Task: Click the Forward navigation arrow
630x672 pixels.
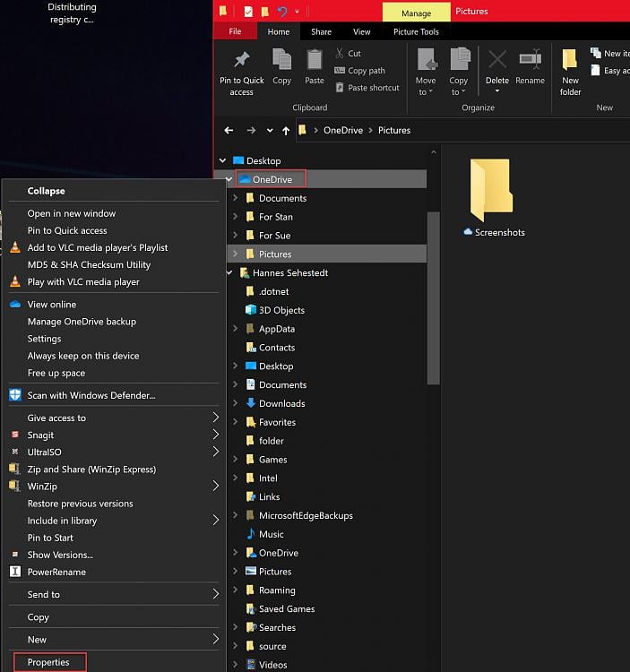Action: coord(251,130)
